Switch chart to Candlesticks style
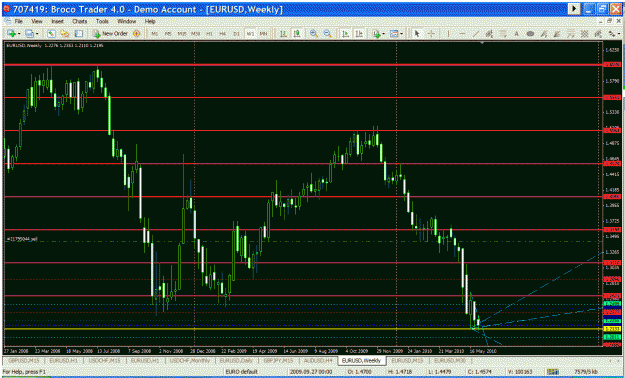Screen dimensions: 625x378 click(x=297, y=34)
